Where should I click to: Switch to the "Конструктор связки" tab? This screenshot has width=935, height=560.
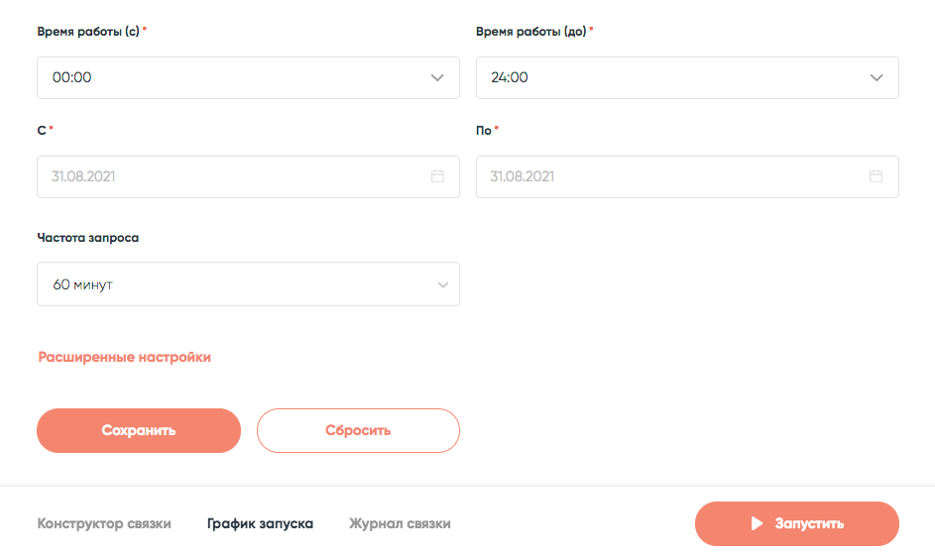(x=104, y=523)
